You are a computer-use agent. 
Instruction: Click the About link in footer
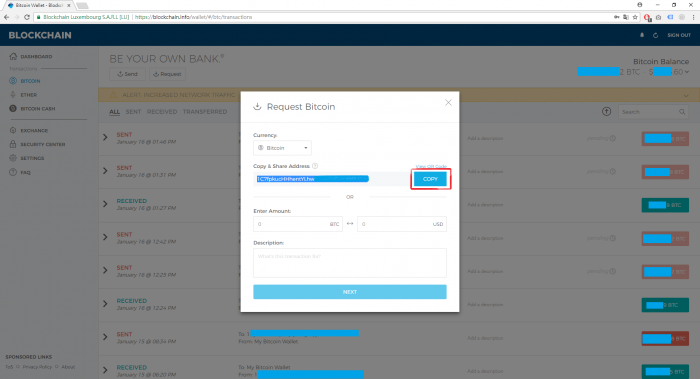coord(68,367)
